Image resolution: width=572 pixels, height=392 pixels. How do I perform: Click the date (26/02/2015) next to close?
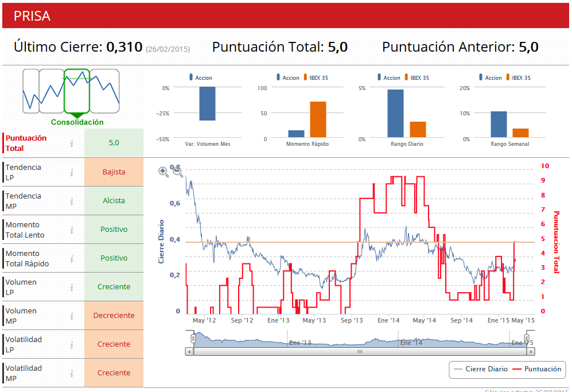[x=168, y=49]
